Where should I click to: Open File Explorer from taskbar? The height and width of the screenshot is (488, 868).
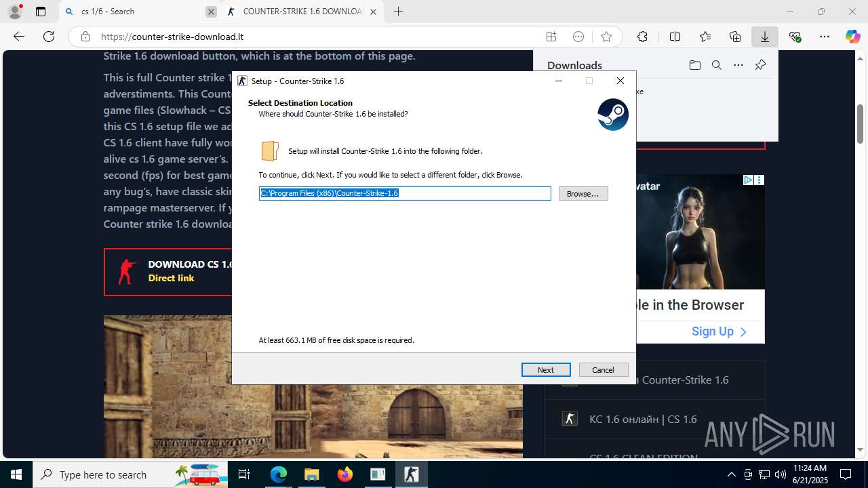tap(311, 474)
